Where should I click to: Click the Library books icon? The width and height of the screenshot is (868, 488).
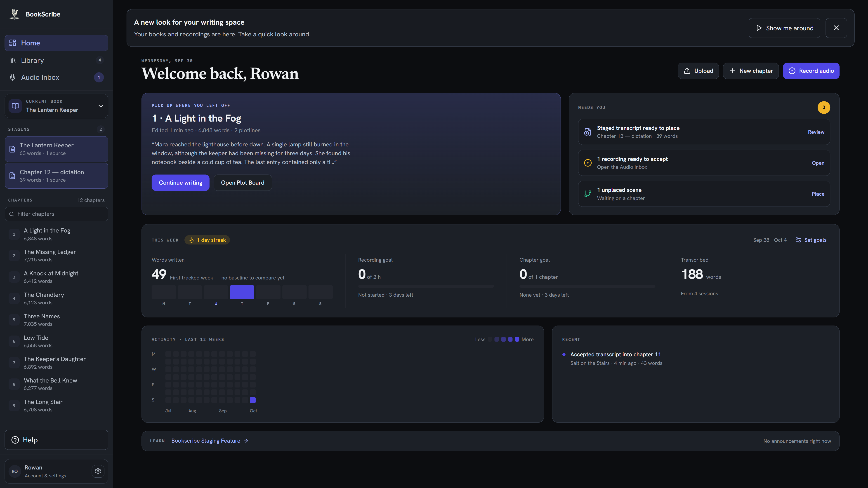[12, 60]
